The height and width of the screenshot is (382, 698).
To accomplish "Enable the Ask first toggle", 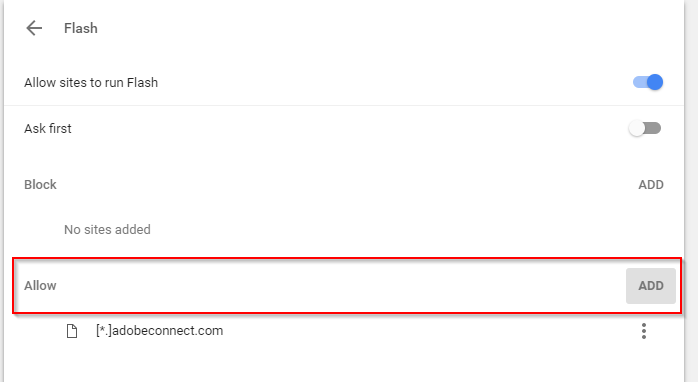I will 645,129.
